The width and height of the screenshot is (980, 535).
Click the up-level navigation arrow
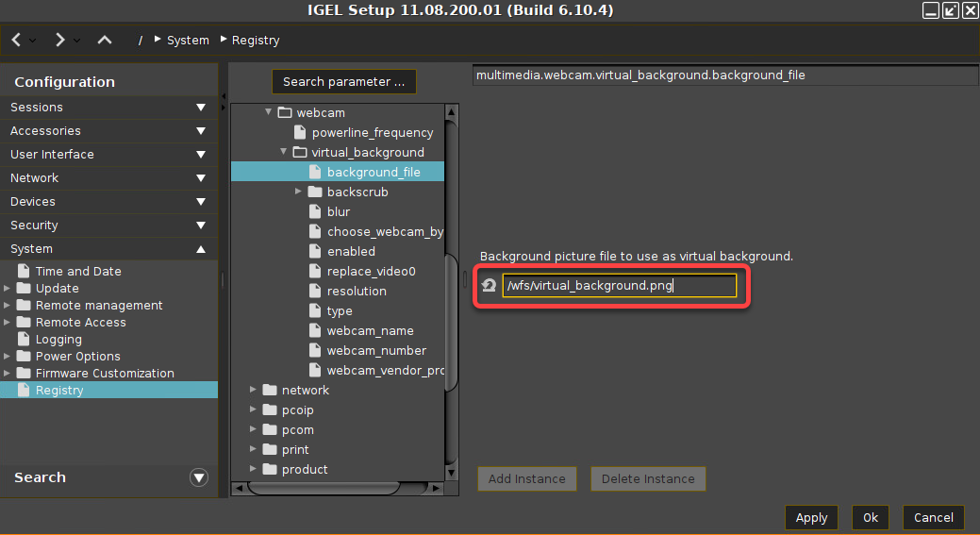tap(105, 41)
